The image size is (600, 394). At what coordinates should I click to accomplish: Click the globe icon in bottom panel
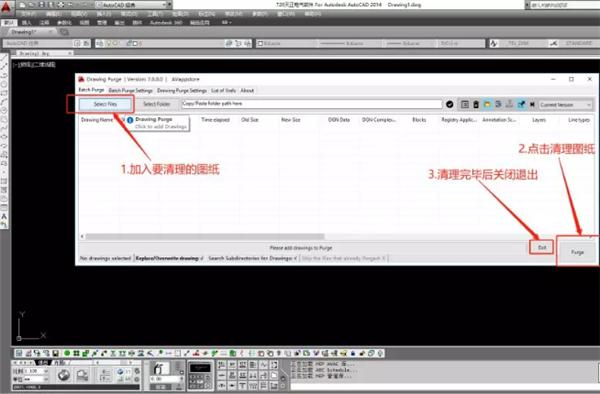(64, 374)
